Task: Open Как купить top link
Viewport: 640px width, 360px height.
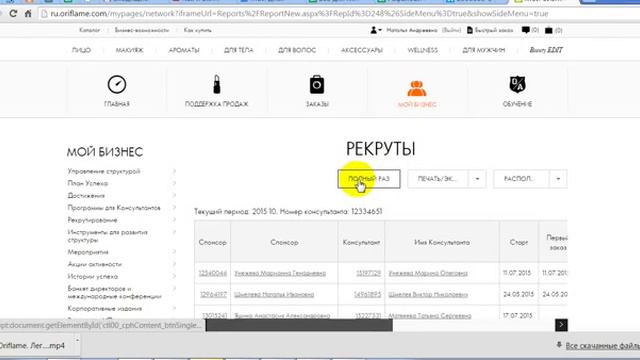Action: tap(198, 30)
